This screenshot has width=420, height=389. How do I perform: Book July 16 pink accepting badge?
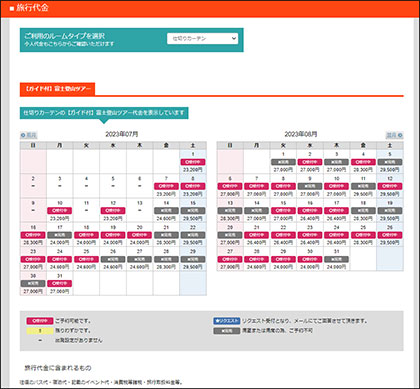pos(33,235)
